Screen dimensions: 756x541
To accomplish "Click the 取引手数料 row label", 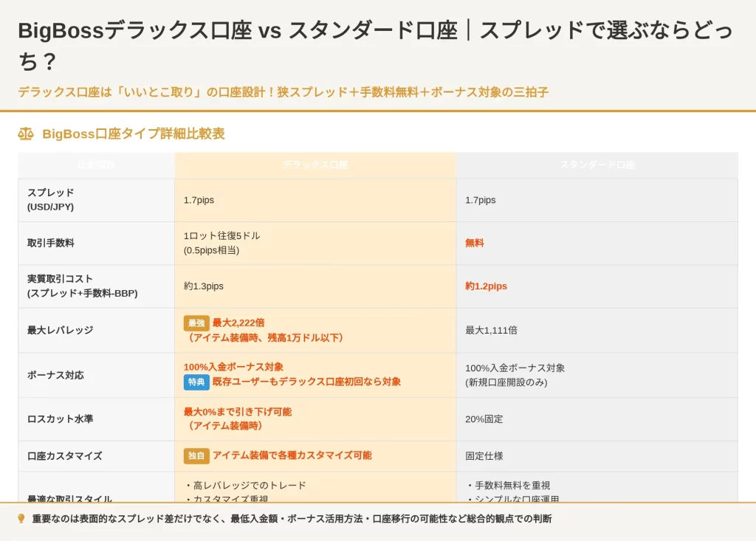I will coord(51,243).
